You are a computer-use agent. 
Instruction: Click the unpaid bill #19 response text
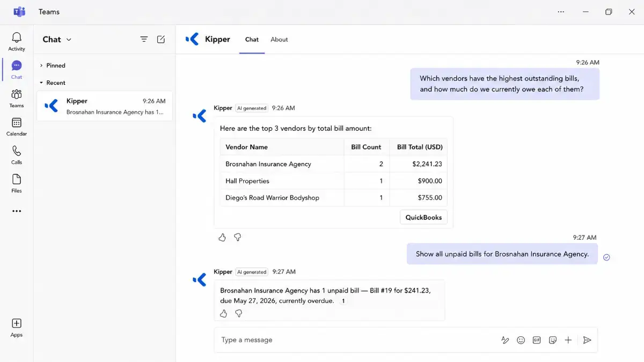(325, 295)
